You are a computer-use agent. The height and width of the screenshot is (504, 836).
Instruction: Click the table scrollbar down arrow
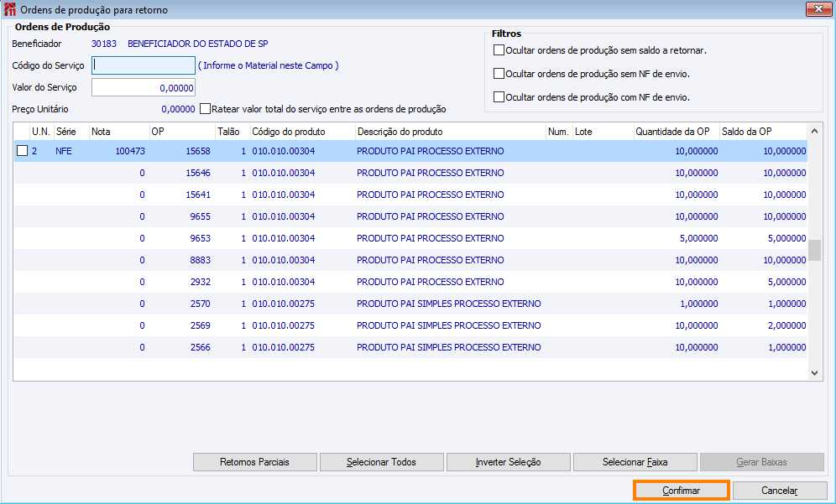(814, 373)
